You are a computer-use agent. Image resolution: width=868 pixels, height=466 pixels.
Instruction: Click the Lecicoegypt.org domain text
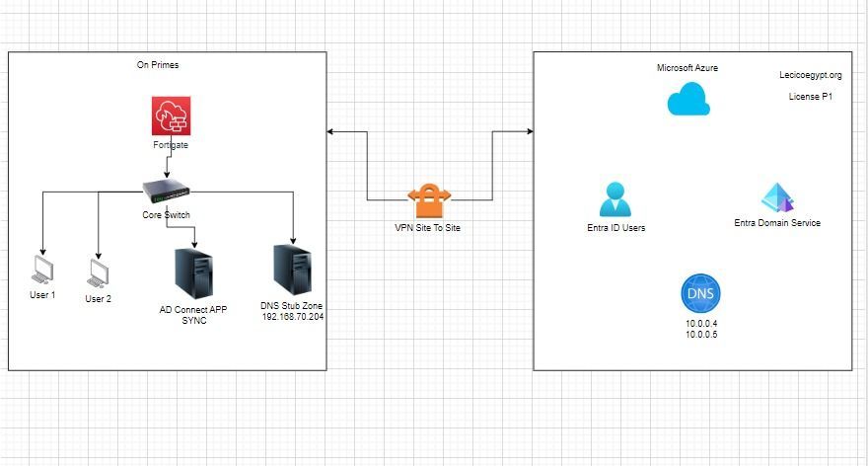(x=811, y=75)
